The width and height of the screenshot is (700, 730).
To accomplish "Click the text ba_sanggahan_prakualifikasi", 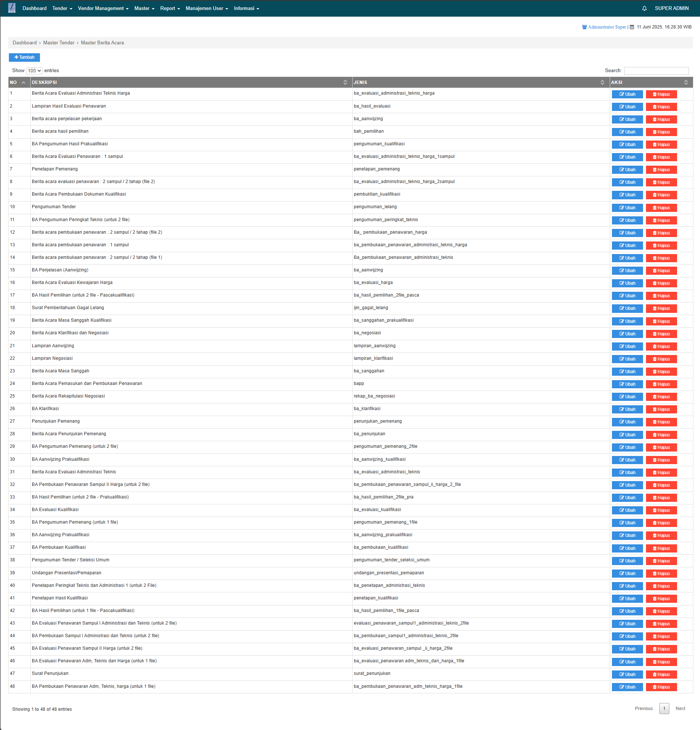I will coord(383,320).
